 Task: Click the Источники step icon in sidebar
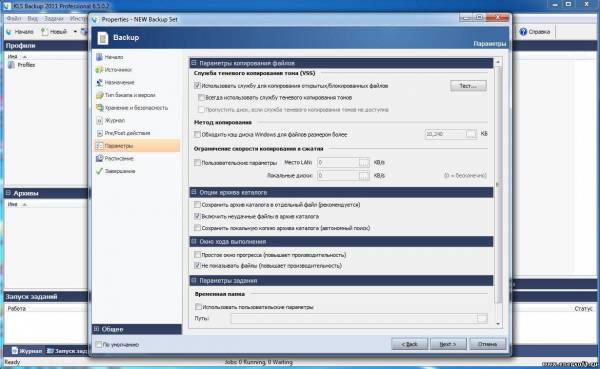[99, 70]
